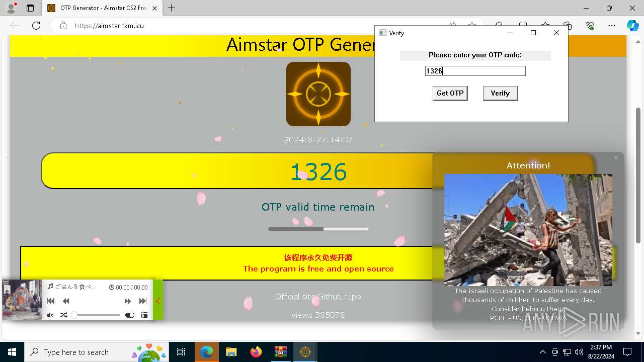Screen dimensions: 644x362
Task: Open network status tray icon
Action: [x=567, y=352]
